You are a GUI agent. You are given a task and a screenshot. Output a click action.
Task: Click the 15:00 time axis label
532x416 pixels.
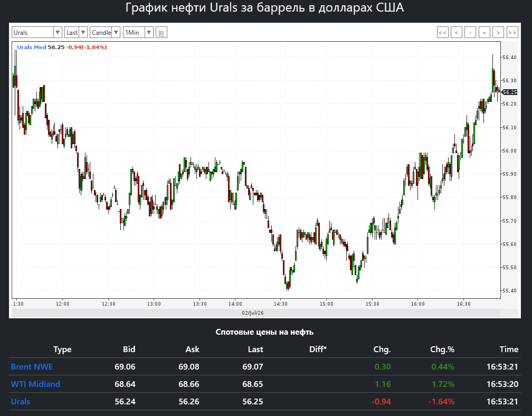pos(326,304)
